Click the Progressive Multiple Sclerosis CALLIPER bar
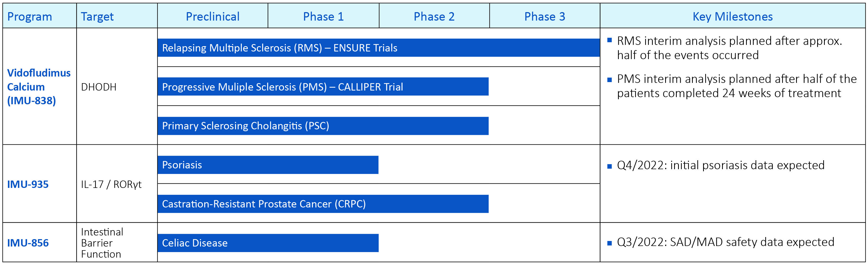This screenshot has height=265, width=868. (x=323, y=87)
